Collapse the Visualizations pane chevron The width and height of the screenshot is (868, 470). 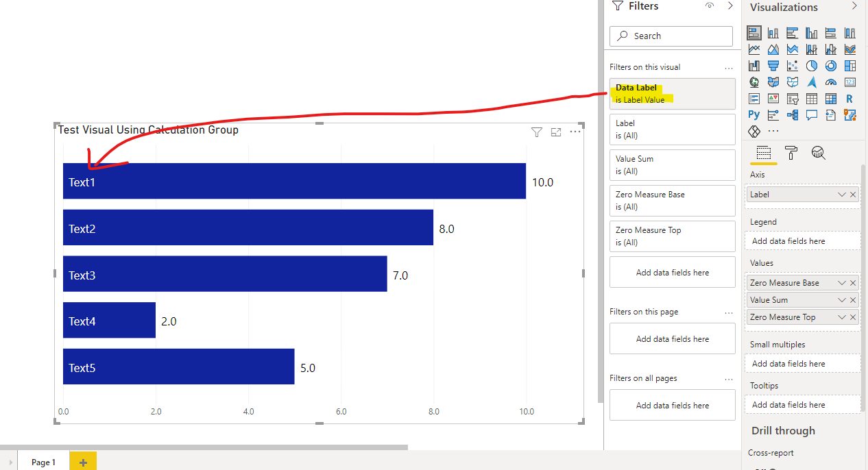point(854,6)
